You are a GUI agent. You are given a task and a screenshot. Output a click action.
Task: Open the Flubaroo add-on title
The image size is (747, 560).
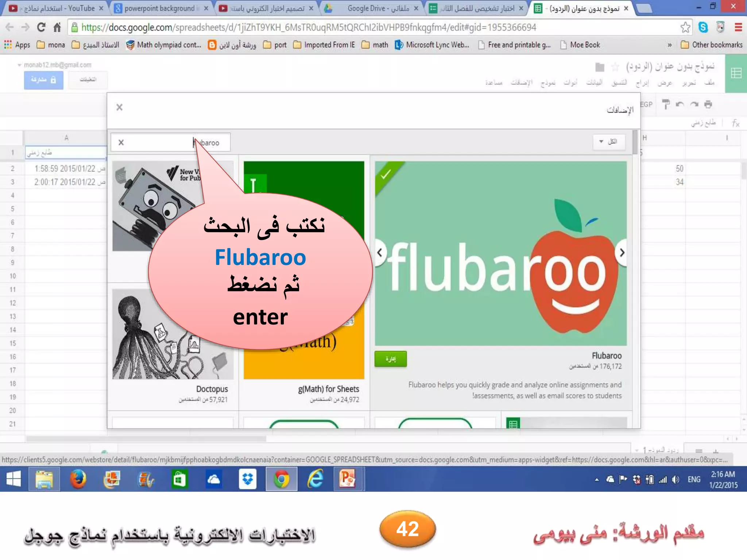(607, 355)
